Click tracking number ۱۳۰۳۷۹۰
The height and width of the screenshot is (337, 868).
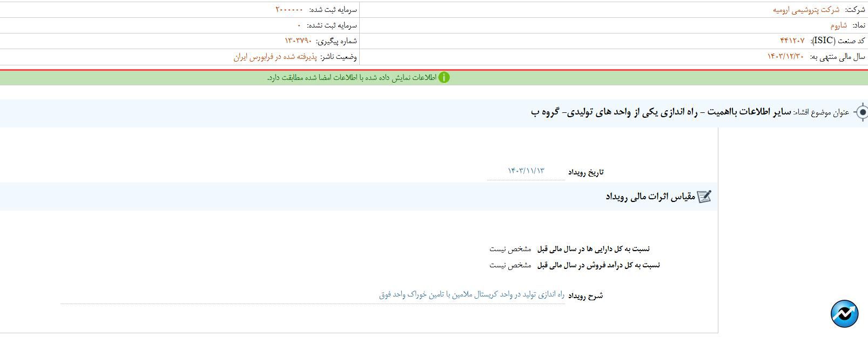click(299, 41)
